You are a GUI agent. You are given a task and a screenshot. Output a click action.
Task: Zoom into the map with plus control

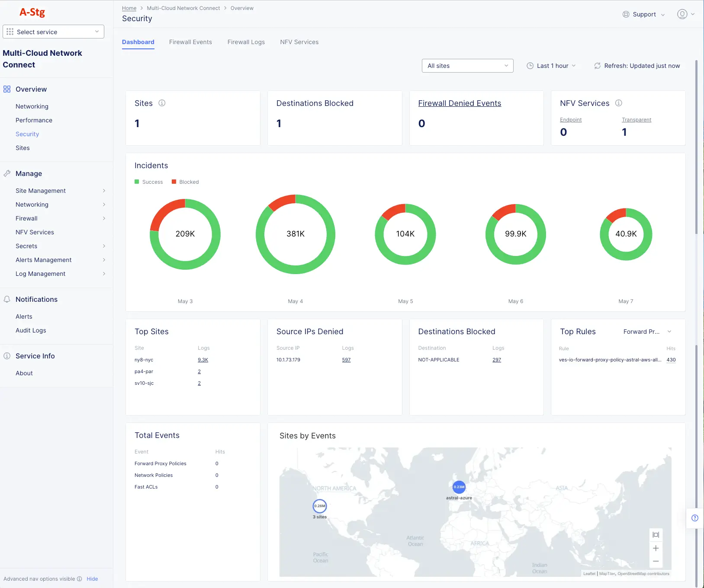[656, 548]
